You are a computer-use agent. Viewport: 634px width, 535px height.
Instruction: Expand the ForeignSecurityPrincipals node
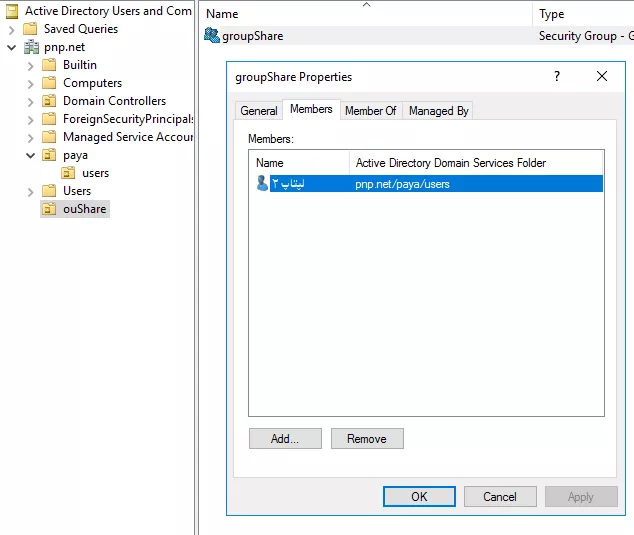tap(30, 120)
